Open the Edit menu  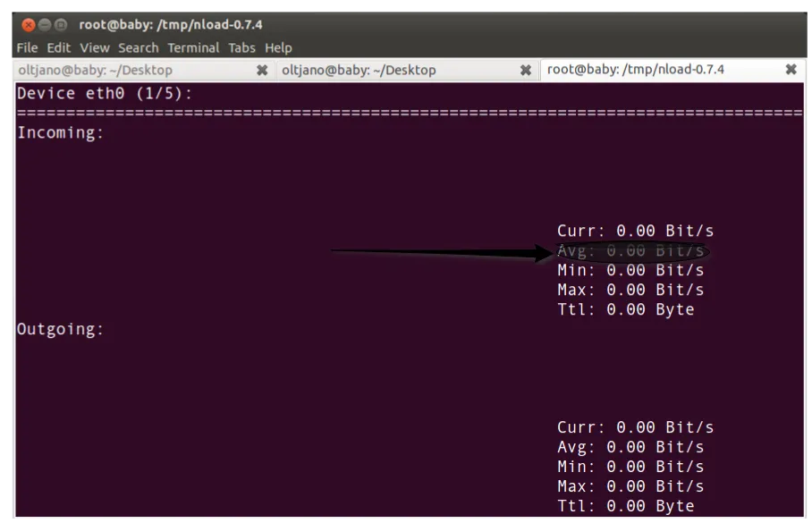click(59, 47)
